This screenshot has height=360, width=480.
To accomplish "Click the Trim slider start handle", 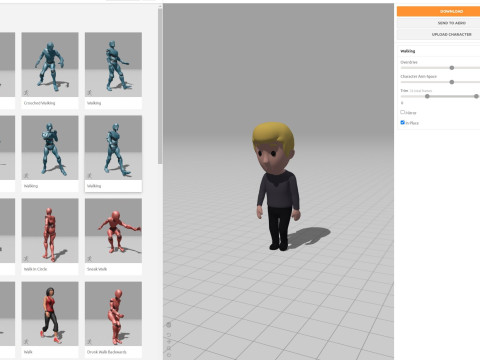I will pos(427,96).
